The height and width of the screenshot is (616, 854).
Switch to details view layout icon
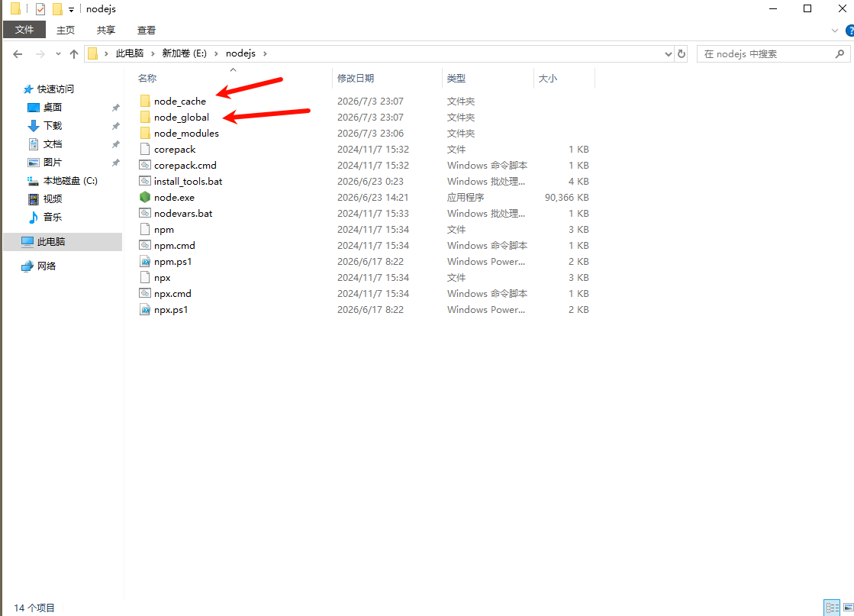[x=832, y=608]
